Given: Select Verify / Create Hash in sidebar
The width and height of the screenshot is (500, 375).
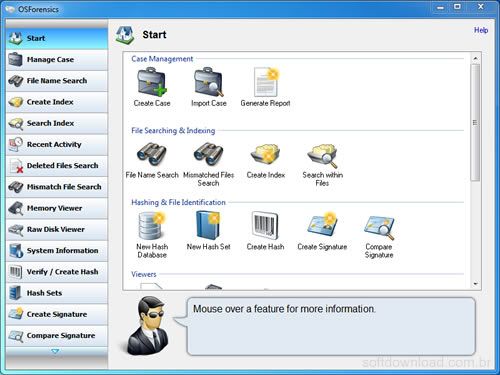Looking at the screenshot, I should (57, 272).
